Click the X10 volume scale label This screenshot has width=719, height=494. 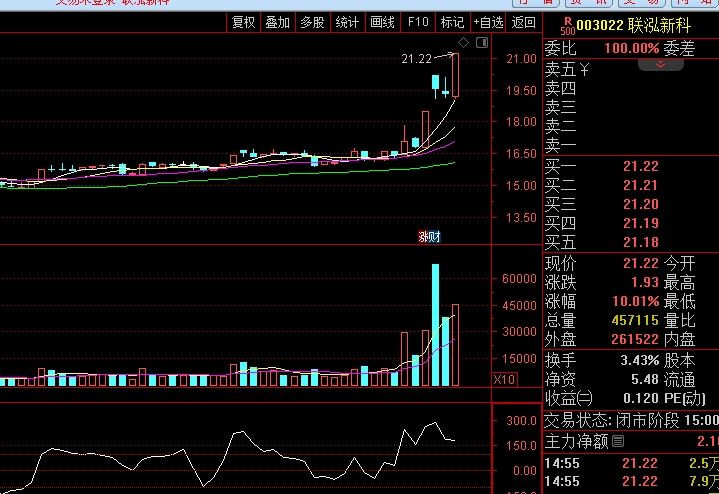[504, 380]
